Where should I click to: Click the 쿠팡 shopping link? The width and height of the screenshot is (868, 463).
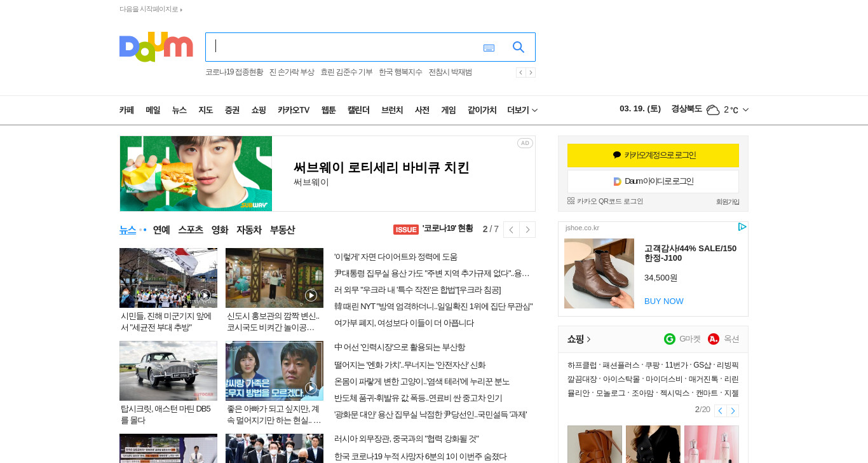tap(652, 365)
